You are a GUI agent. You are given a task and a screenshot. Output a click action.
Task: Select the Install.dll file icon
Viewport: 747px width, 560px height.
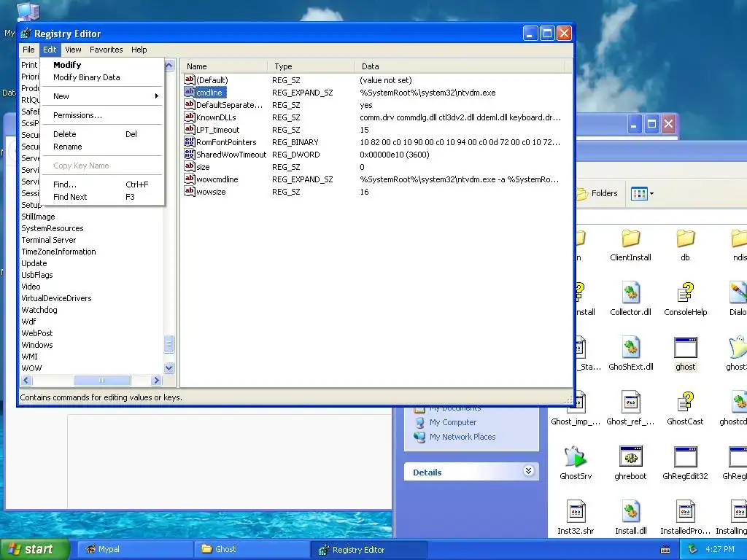point(630,511)
